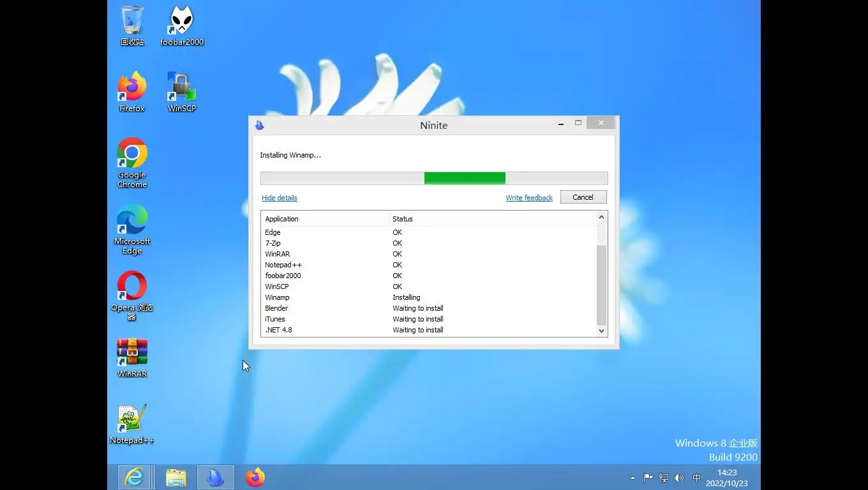Open Action Center flag icon
868x490 pixels.
pos(648,478)
